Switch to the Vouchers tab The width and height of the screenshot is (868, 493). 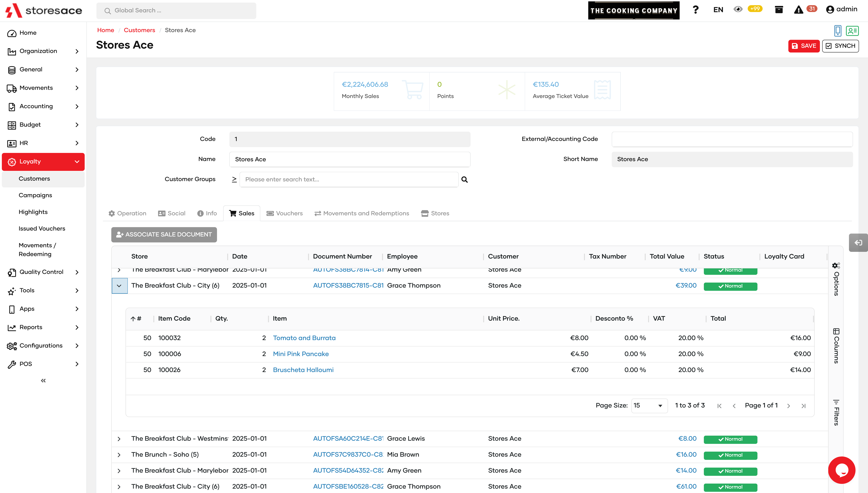point(285,213)
